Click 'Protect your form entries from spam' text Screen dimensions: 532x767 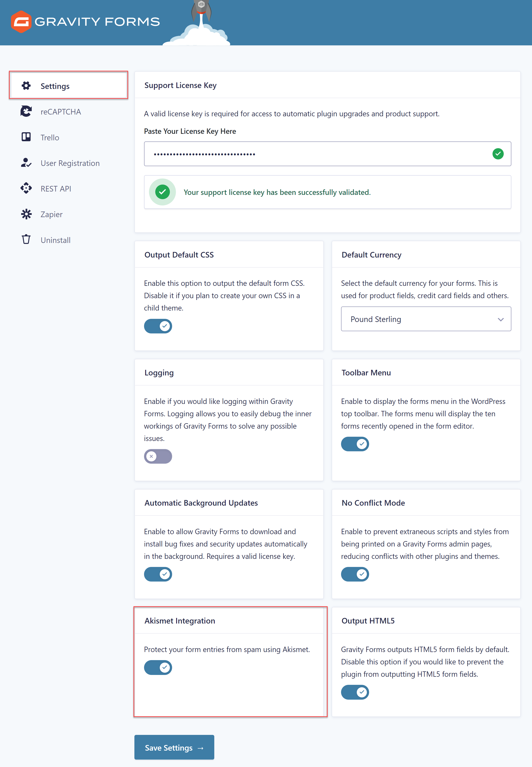[227, 649]
